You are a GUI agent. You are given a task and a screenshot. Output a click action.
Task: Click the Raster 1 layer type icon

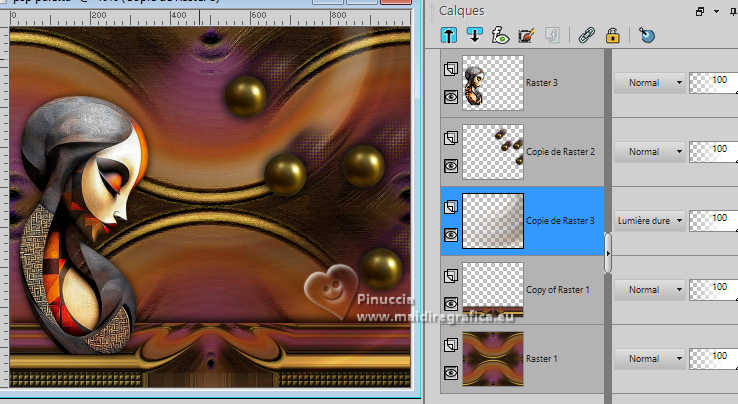click(x=450, y=345)
